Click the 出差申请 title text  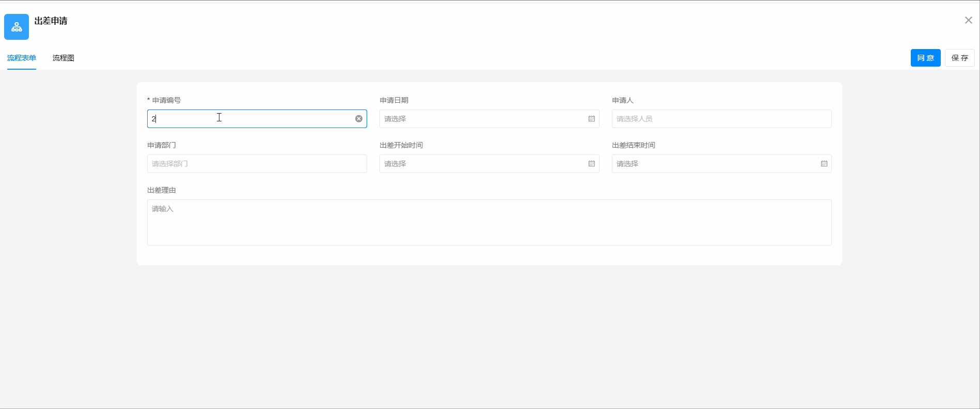click(x=51, y=21)
